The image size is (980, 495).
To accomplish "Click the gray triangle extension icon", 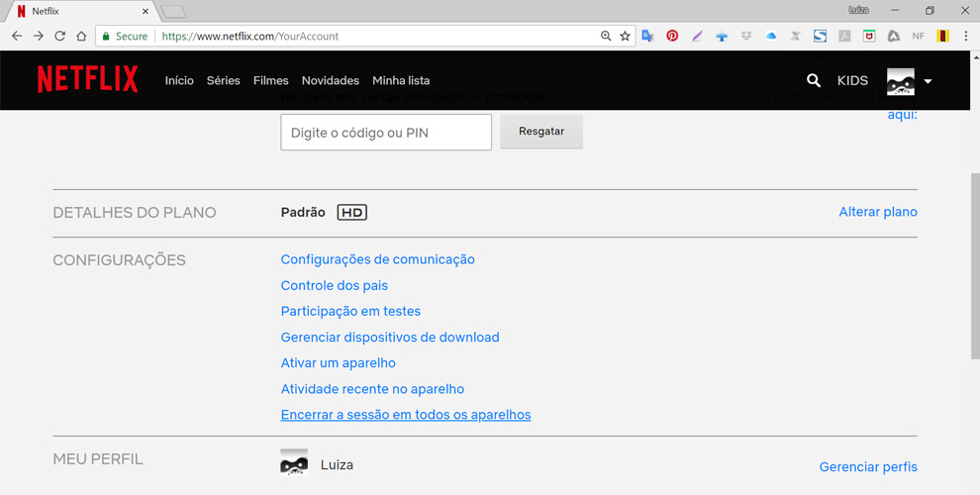I will pyautogui.click(x=894, y=37).
